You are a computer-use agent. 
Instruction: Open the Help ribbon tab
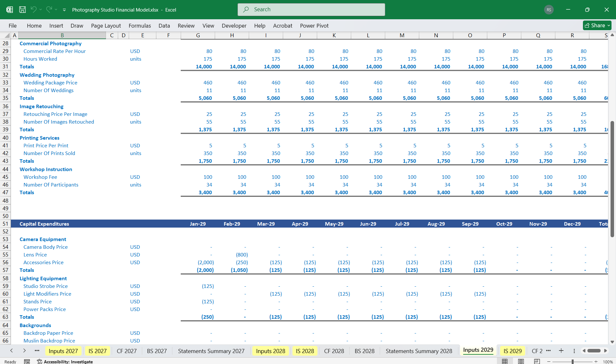pos(260,26)
